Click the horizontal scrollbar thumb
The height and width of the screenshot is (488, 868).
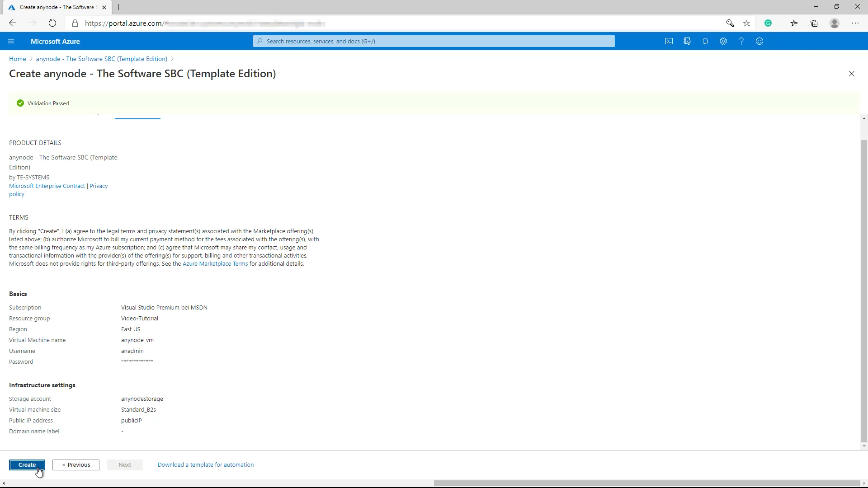[x=646, y=483]
